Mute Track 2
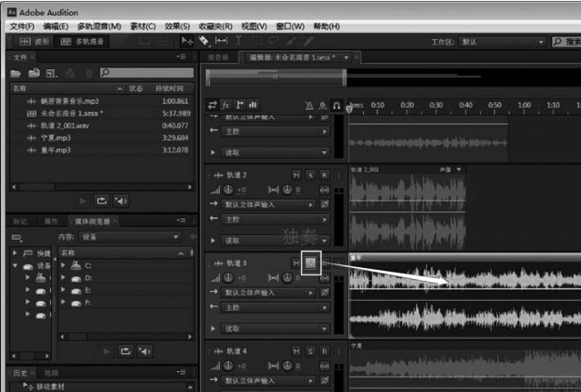This screenshot has height=392, width=581. coord(296,174)
